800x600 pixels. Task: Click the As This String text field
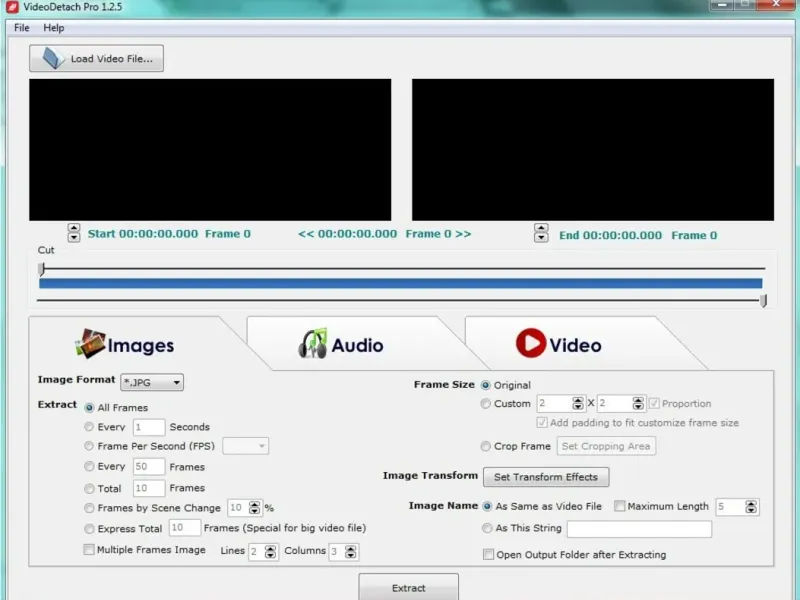tap(639, 529)
